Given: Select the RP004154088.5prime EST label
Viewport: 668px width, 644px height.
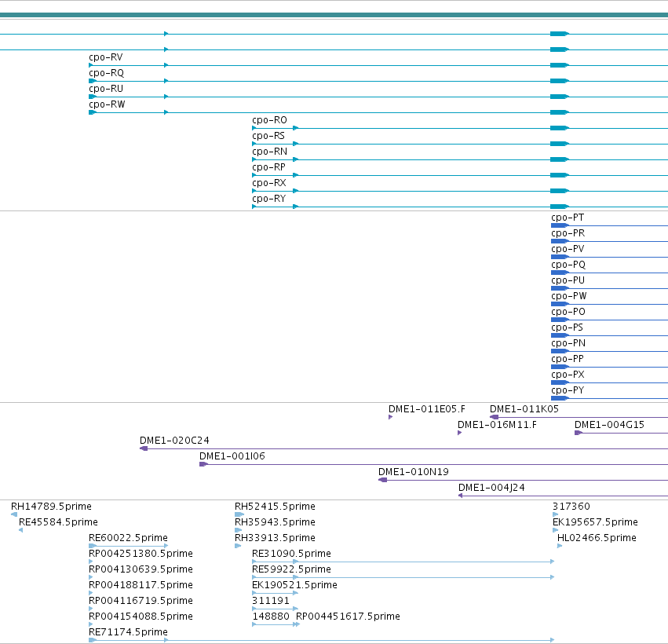Looking at the screenshot, I should (141, 617).
